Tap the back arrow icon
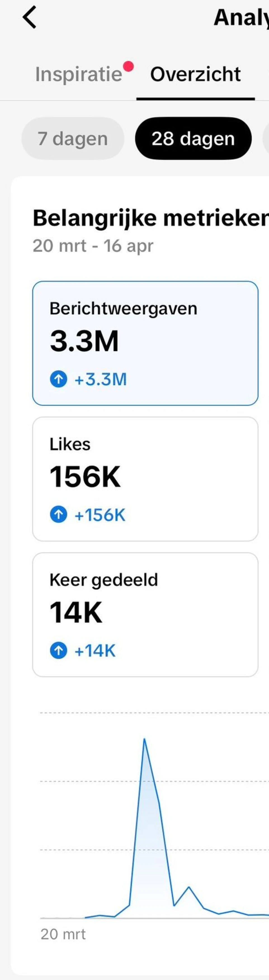 tap(29, 17)
